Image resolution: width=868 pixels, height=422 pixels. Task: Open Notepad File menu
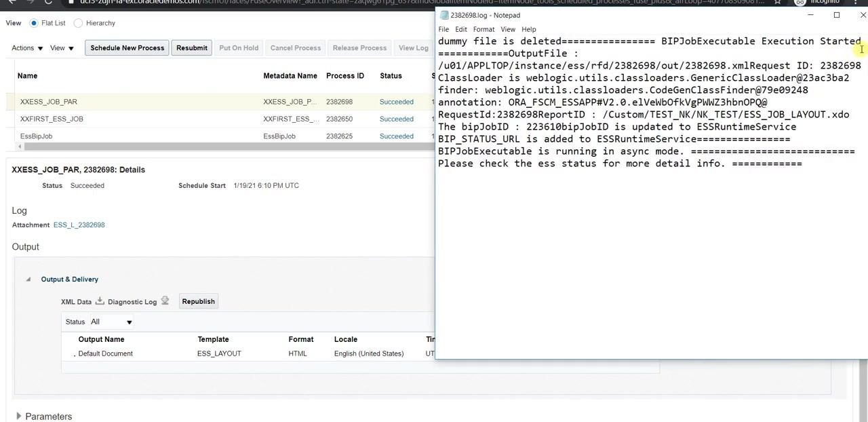[x=443, y=29]
